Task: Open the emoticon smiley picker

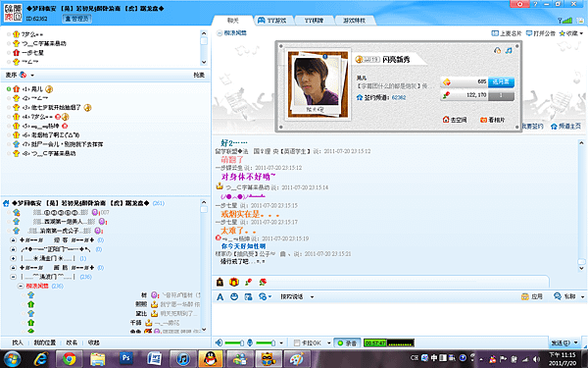Action: tap(234, 296)
